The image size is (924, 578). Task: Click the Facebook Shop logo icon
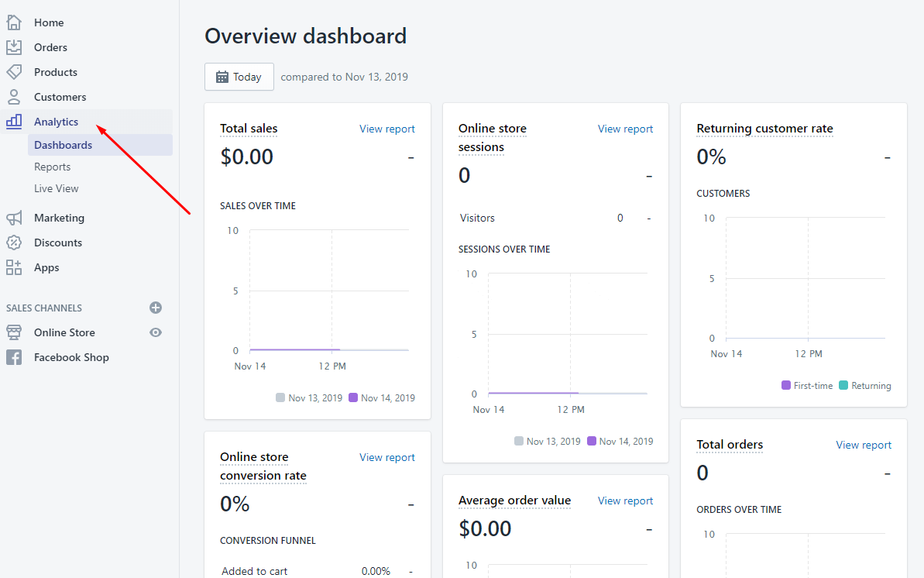(x=14, y=357)
